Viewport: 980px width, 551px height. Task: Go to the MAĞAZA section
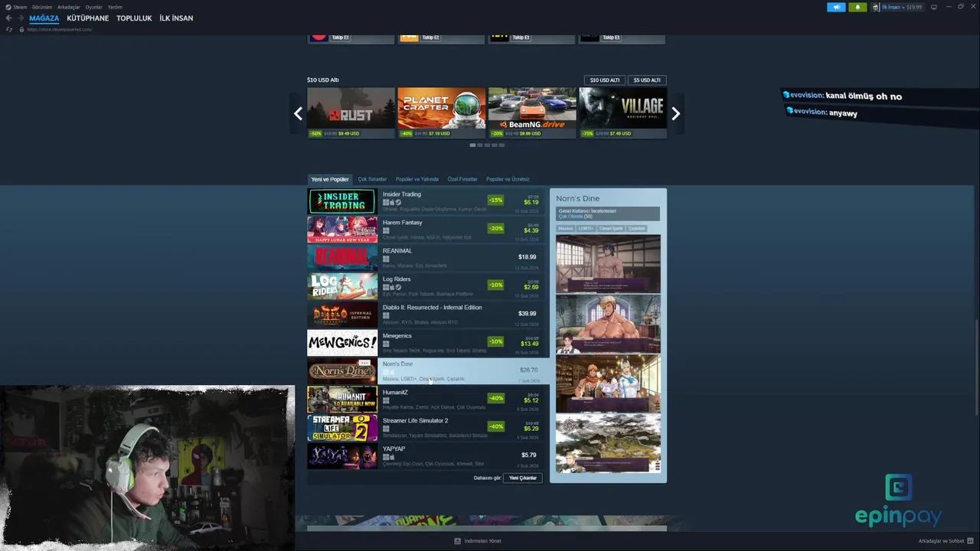[x=44, y=18]
